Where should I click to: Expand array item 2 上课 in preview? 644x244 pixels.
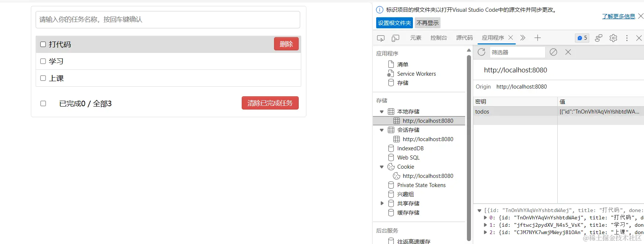485,232
